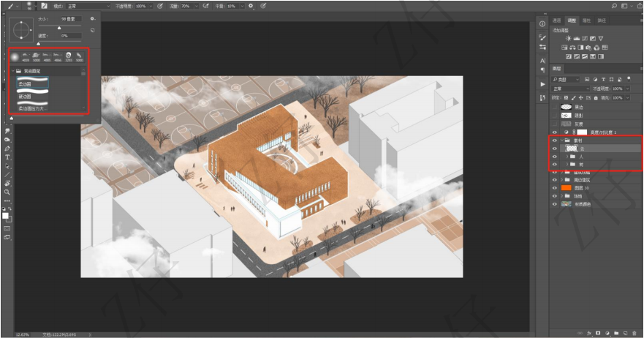Show the hidden 阴影 layer

pos(555,115)
